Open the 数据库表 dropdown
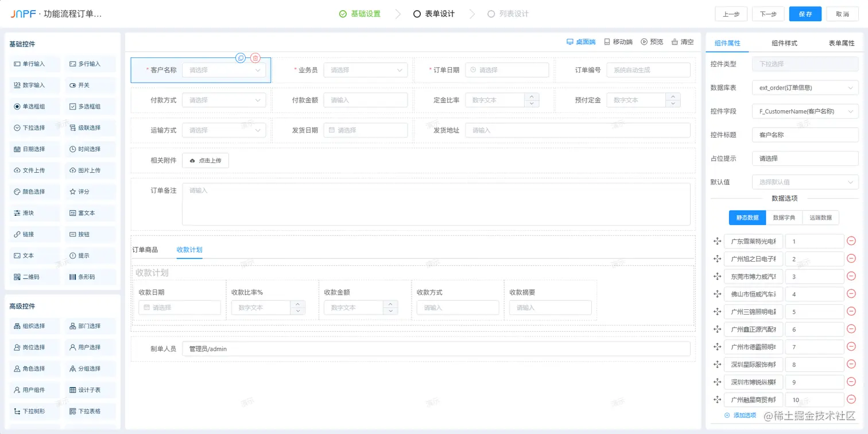The height and width of the screenshot is (434, 868). [805, 87]
